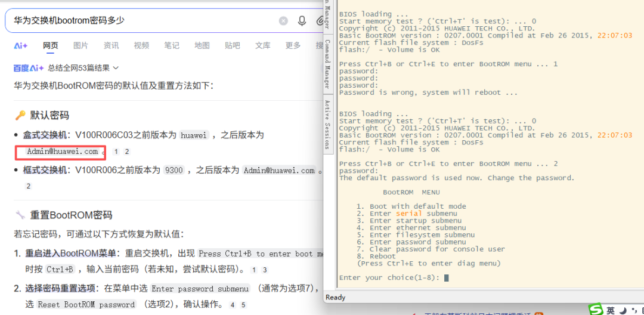The width and height of the screenshot is (644, 315).
Task: Expand the 总结全网53篇结果 summary dropdown
Action: (x=83, y=68)
